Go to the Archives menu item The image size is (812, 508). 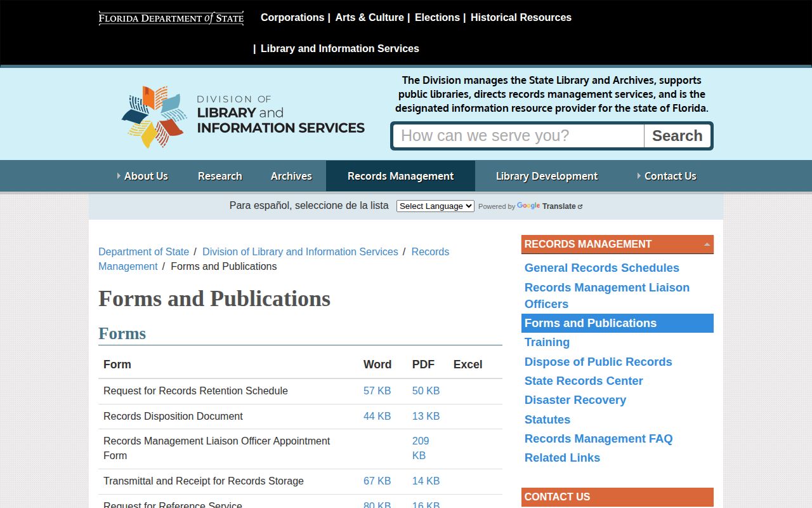click(x=291, y=176)
